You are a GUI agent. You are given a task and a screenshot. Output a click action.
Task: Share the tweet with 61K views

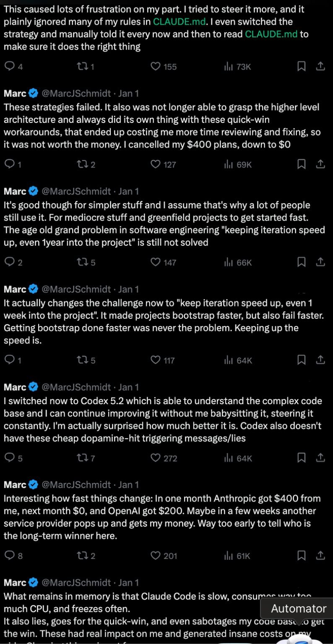click(x=320, y=556)
